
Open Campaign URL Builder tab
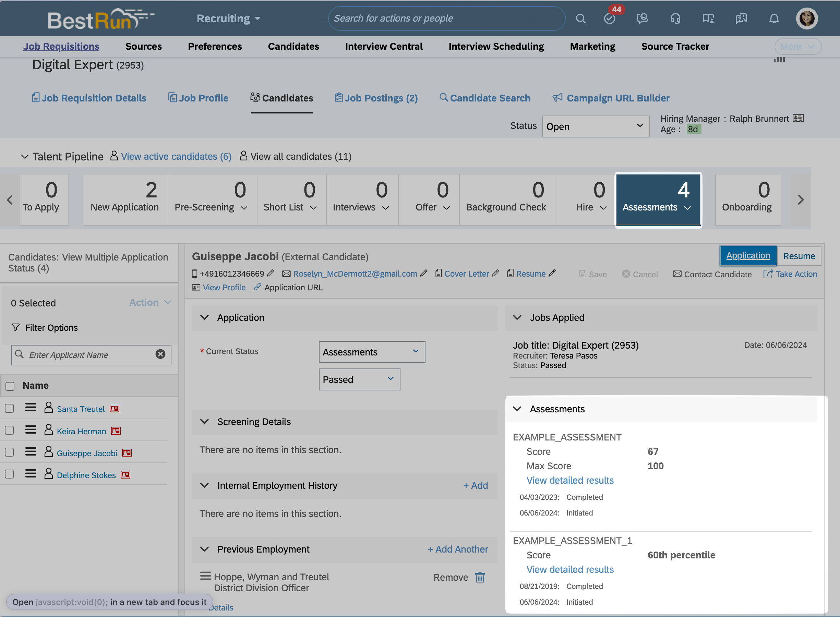(611, 98)
